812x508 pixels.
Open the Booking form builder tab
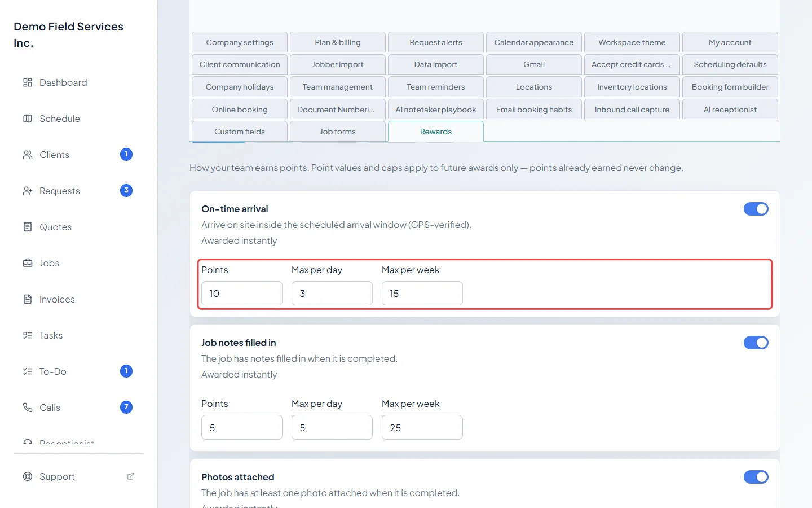pyautogui.click(x=730, y=87)
